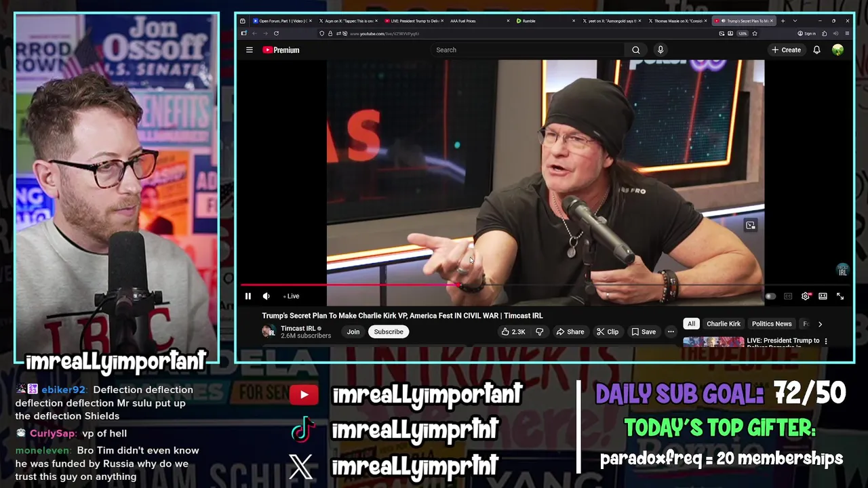Close the Trump's Secret Plan active tab

coord(772,21)
